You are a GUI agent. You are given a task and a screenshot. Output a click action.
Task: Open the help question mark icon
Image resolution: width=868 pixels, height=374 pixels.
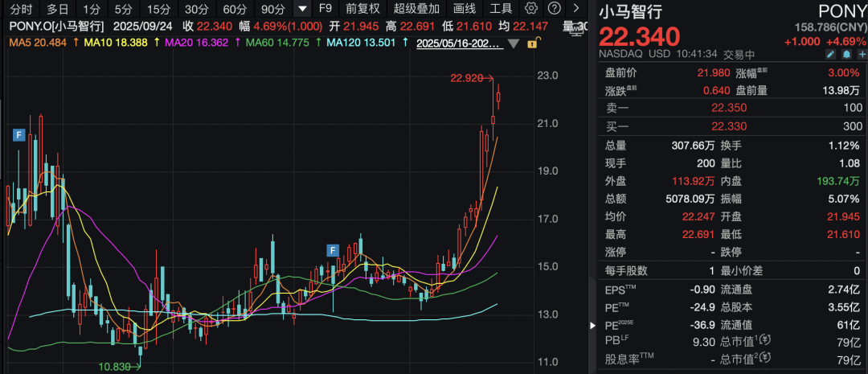(x=554, y=8)
